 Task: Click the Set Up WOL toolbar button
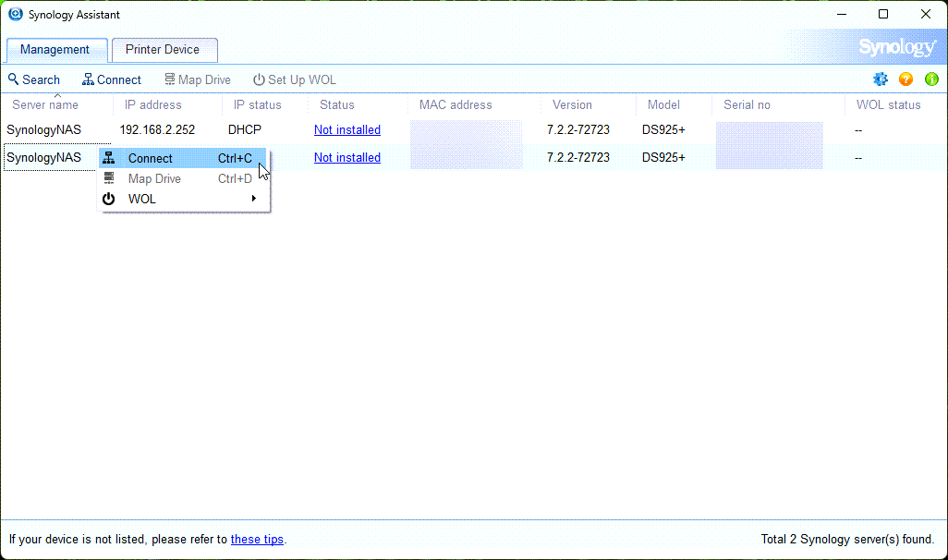(295, 79)
